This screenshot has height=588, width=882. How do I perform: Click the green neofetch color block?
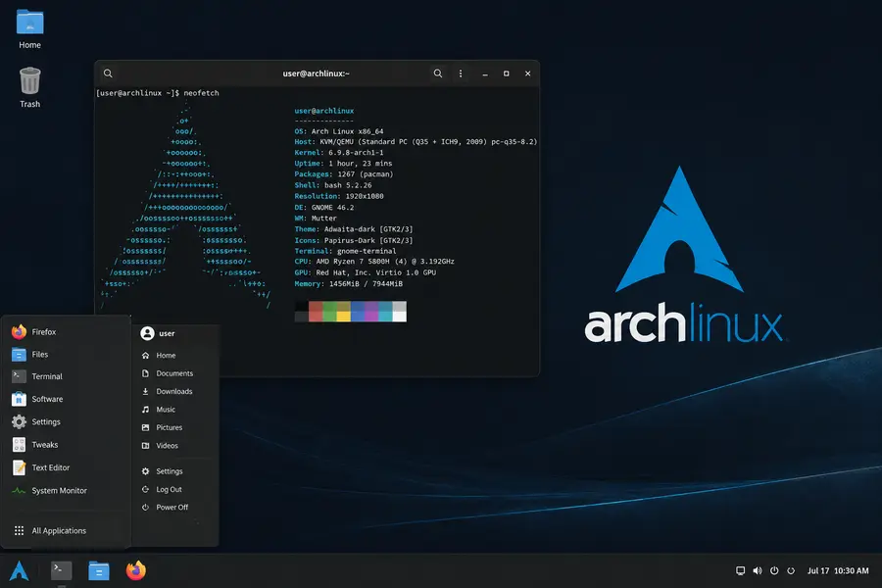click(x=329, y=312)
